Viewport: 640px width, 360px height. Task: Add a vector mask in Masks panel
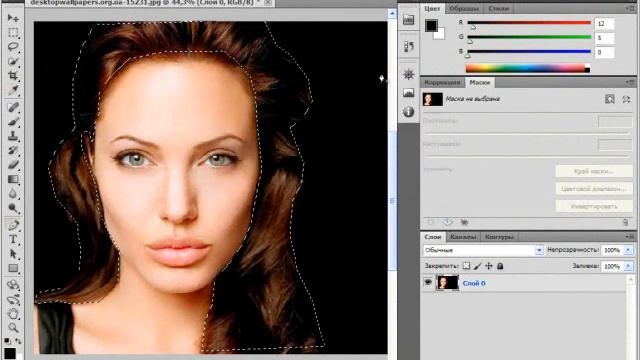(x=626, y=99)
